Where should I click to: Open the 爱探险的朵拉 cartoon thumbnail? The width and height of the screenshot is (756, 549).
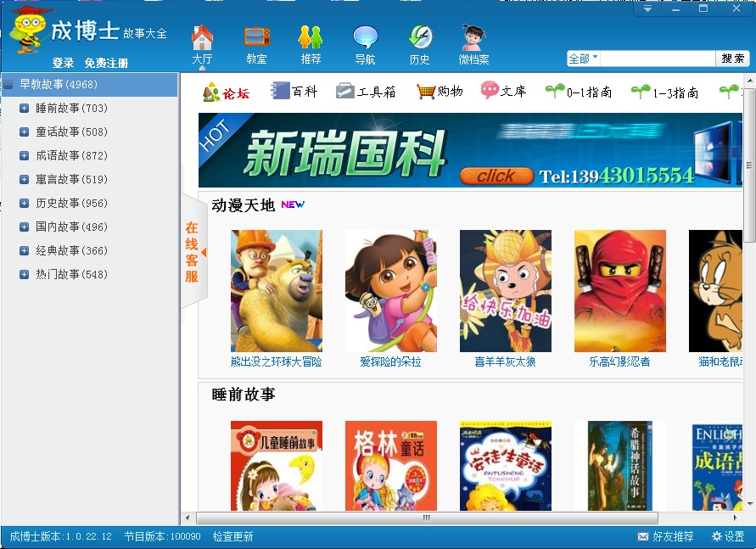[390, 291]
